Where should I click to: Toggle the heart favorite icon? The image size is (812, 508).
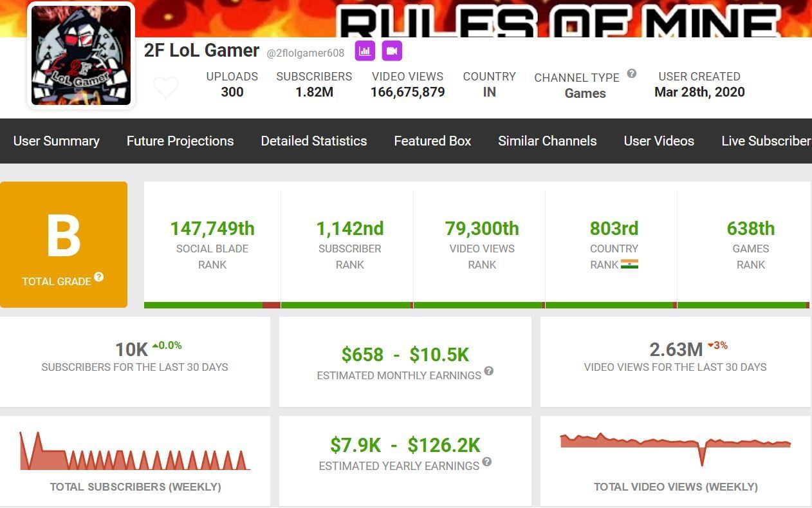point(166,87)
